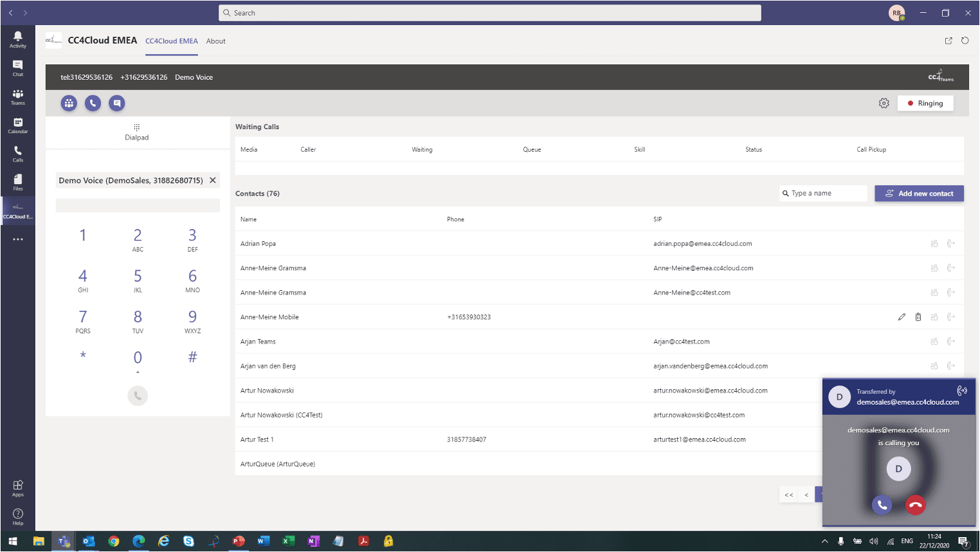Expand hidden icons in the system tray
980x552 pixels.
pos(825,541)
